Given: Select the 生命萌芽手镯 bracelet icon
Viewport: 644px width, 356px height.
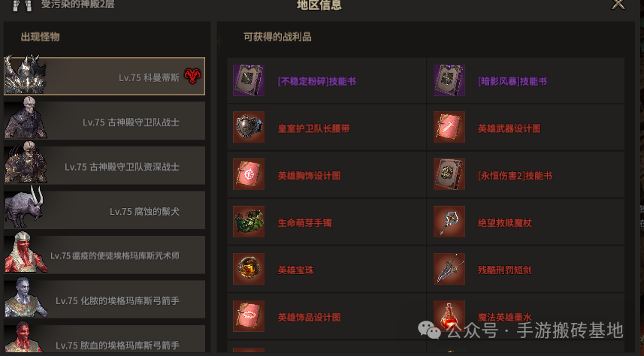Looking at the screenshot, I should click(249, 222).
